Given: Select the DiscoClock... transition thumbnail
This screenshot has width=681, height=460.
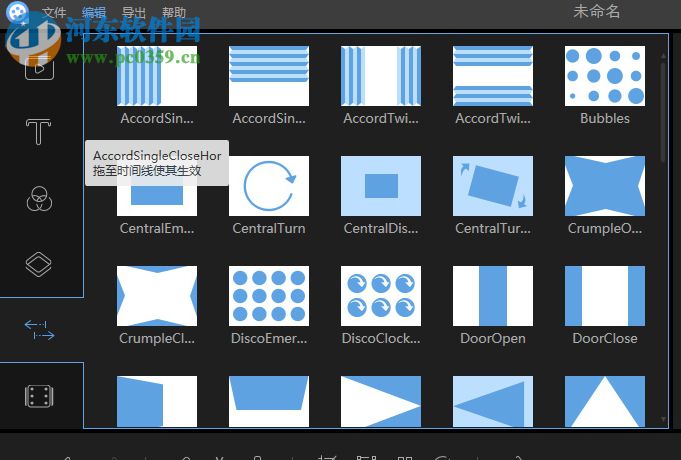Looking at the screenshot, I should (x=381, y=296).
